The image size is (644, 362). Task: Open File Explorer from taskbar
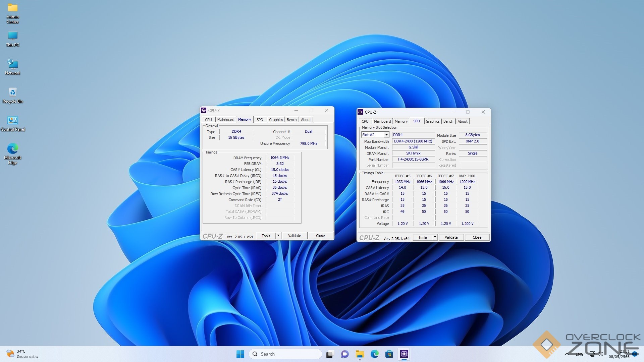pos(360,354)
